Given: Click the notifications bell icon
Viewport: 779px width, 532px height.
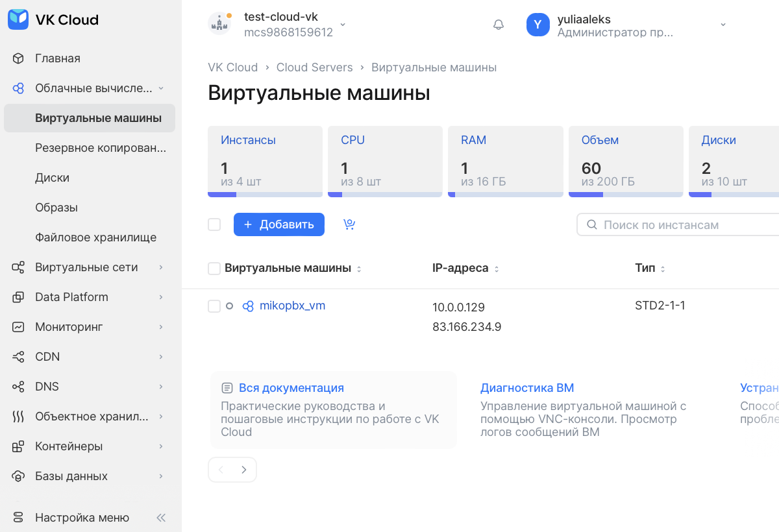Looking at the screenshot, I should (499, 25).
